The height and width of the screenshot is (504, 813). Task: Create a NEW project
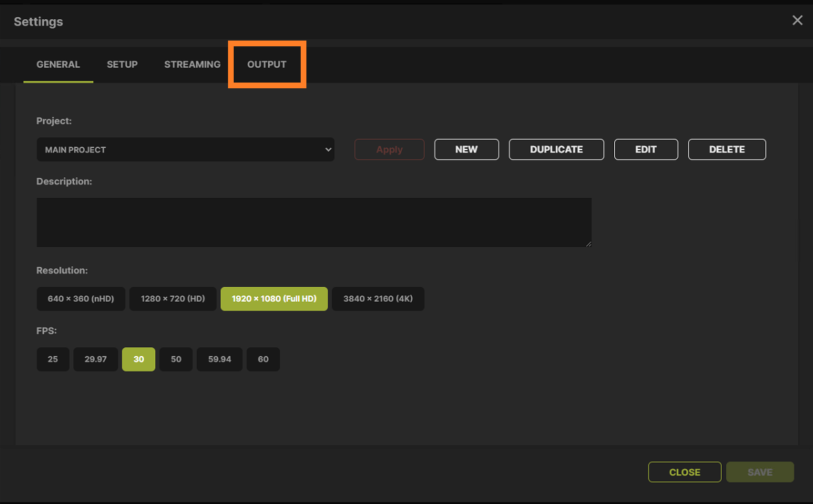pos(466,149)
